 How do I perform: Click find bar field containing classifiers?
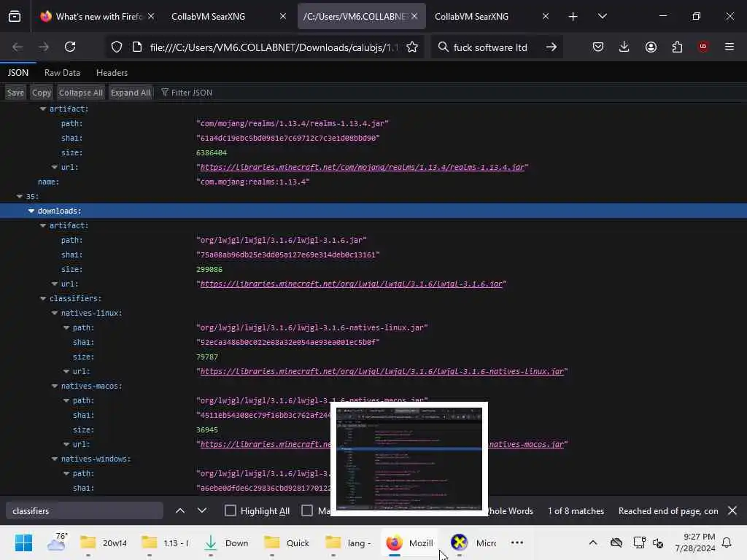[x=85, y=510]
